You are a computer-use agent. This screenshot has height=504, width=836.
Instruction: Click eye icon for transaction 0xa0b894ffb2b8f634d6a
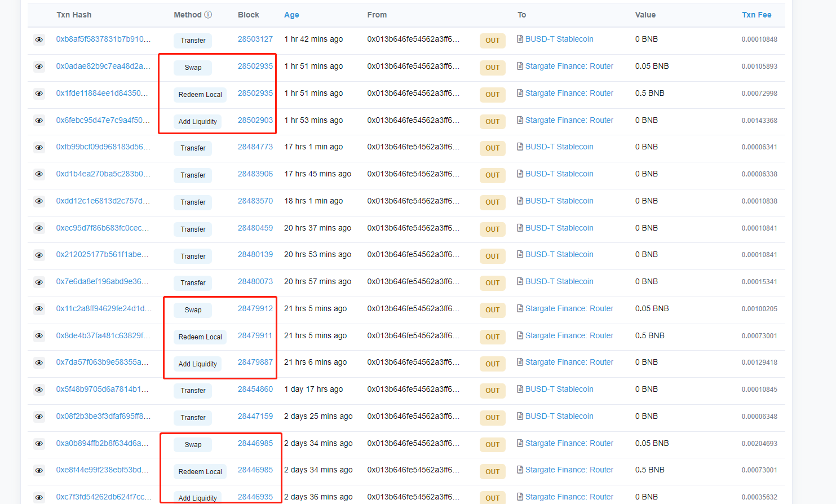39,444
